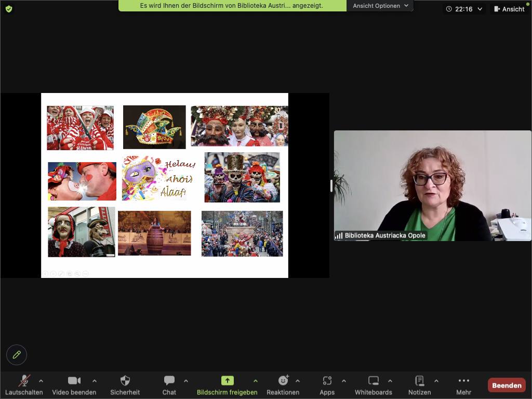Expand video options next to Video beenden

[95, 381]
